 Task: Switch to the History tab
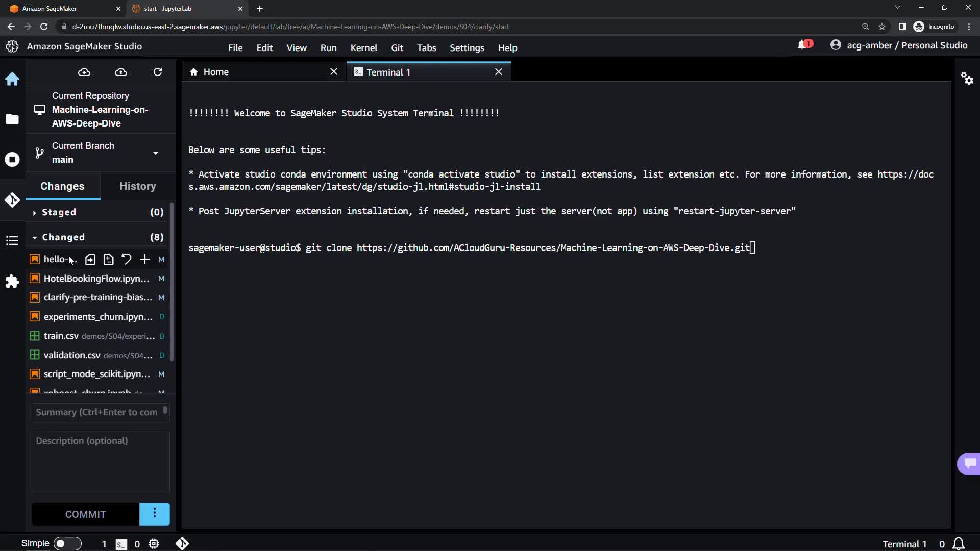click(137, 186)
